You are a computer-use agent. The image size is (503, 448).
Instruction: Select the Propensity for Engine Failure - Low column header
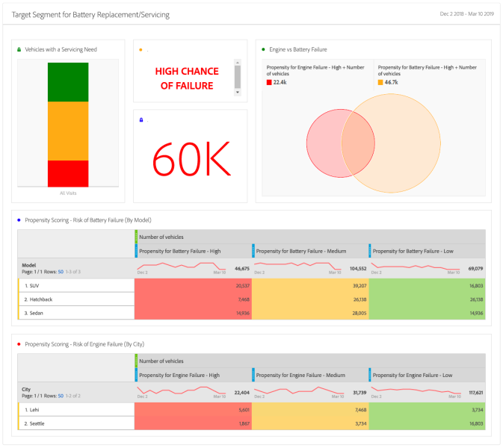click(412, 375)
